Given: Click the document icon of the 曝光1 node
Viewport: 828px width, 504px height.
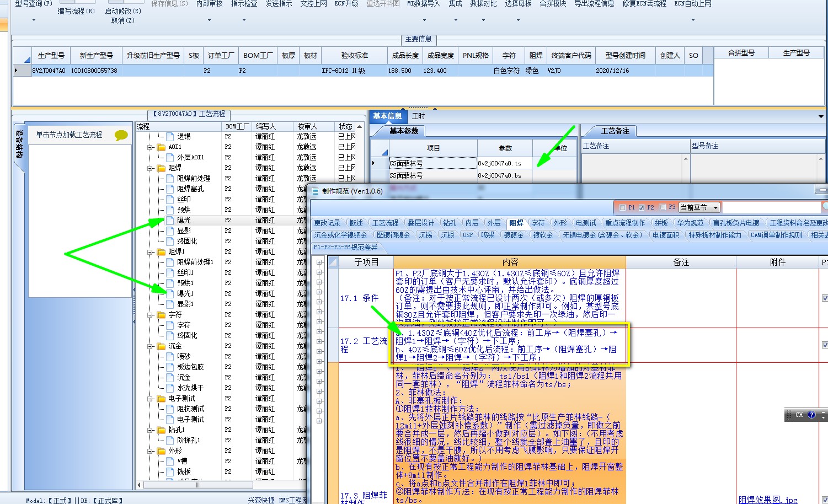Looking at the screenshot, I should 170,294.
